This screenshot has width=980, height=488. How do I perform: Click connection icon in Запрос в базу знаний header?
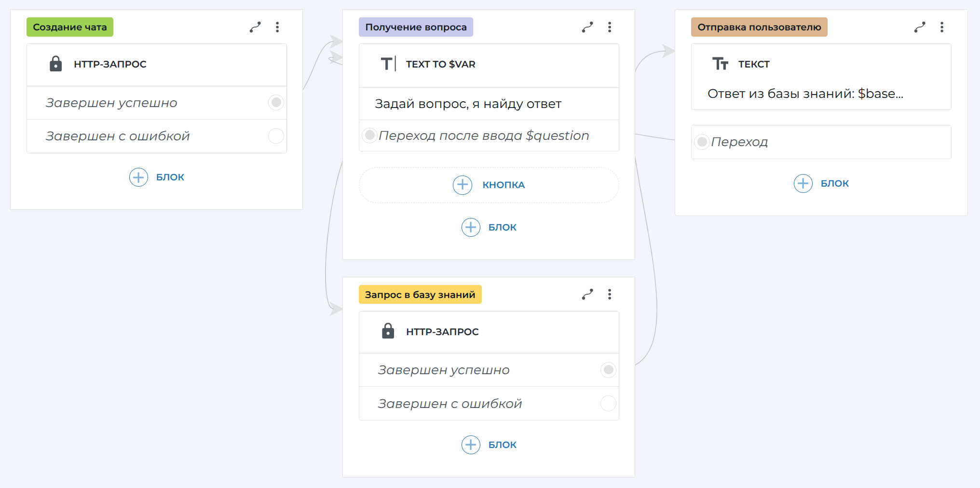pos(587,294)
